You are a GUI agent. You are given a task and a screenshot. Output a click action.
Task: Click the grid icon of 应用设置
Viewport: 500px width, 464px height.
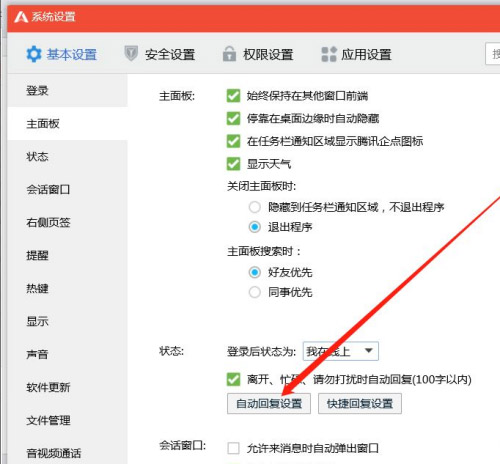(329, 54)
